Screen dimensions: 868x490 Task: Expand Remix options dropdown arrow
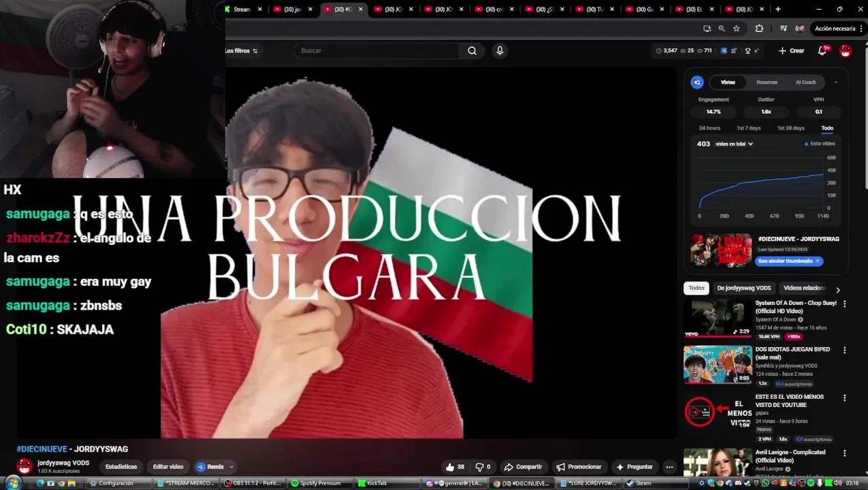(231, 467)
